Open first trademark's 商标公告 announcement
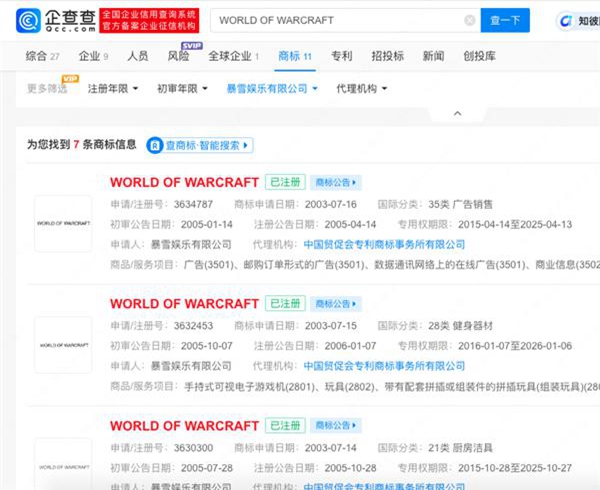This screenshot has height=490, width=600. point(336,183)
